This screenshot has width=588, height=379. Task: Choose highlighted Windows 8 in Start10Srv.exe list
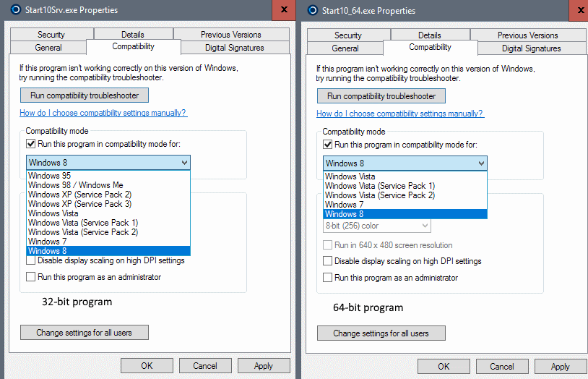point(108,251)
